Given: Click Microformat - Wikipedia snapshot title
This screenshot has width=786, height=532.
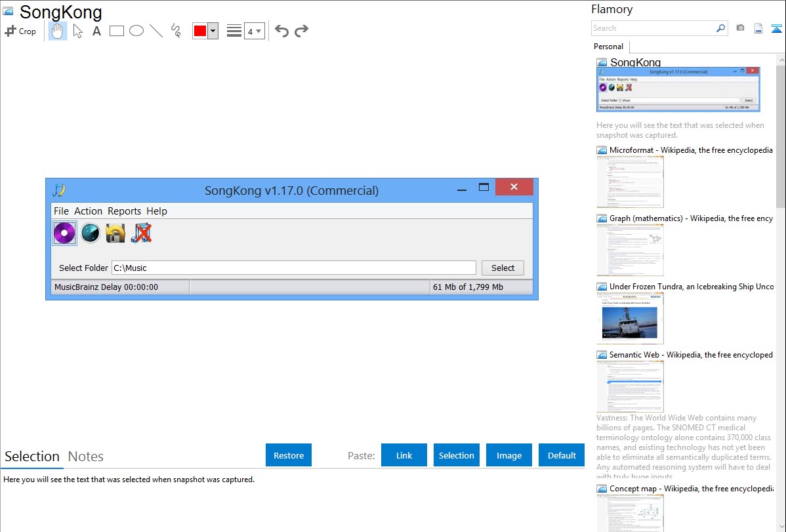Looking at the screenshot, I should tap(691, 150).
